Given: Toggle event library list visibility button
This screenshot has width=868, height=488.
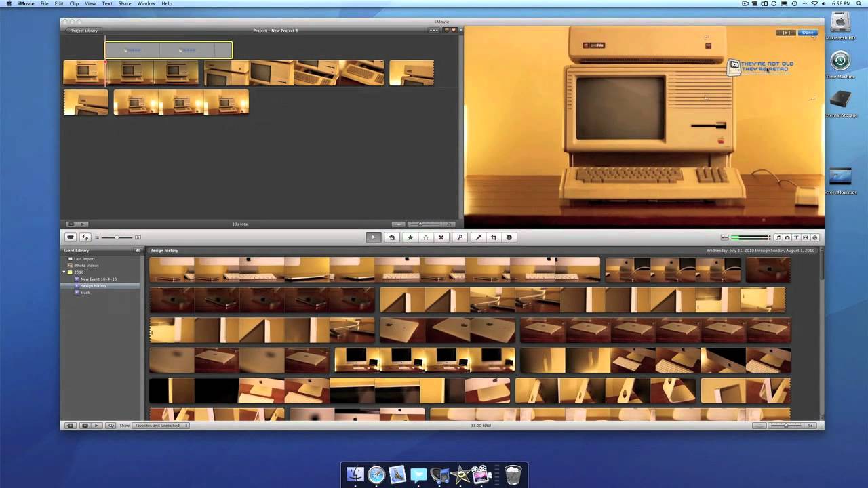Looking at the screenshot, I should coord(70,426).
